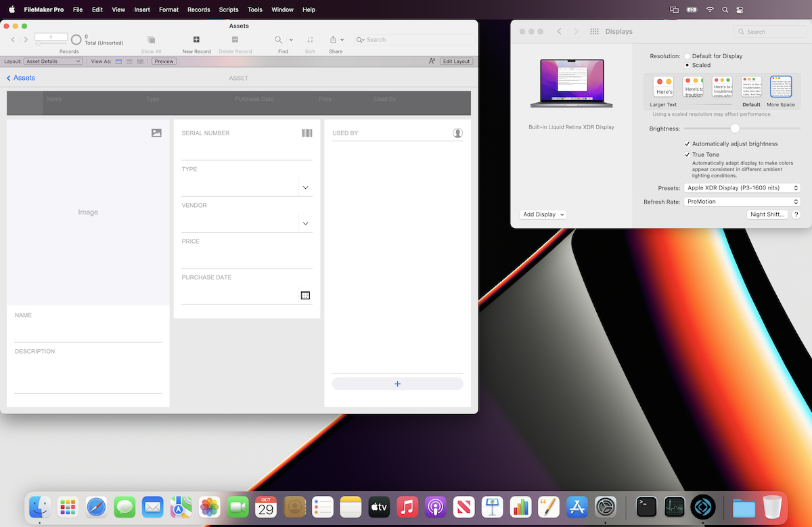Click the barcode icon beside Serial Number
Image resolution: width=812 pixels, height=527 pixels.
307,133
